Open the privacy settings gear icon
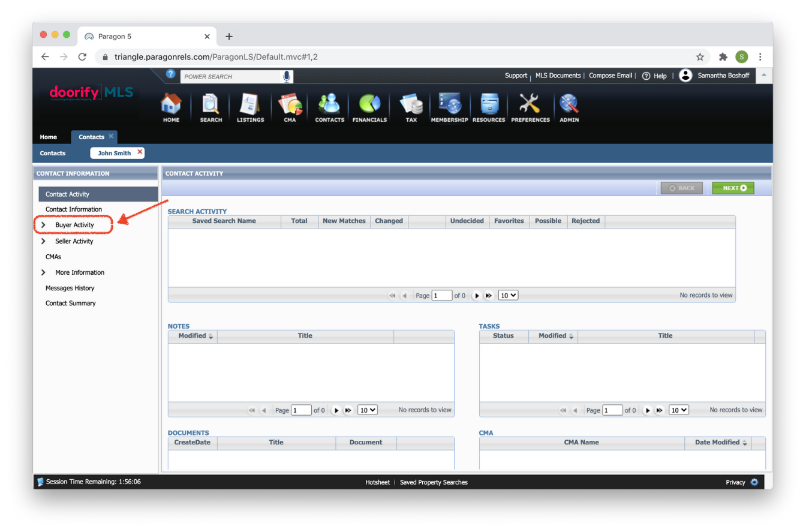Viewport: 806px width, 532px height. click(754, 482)
